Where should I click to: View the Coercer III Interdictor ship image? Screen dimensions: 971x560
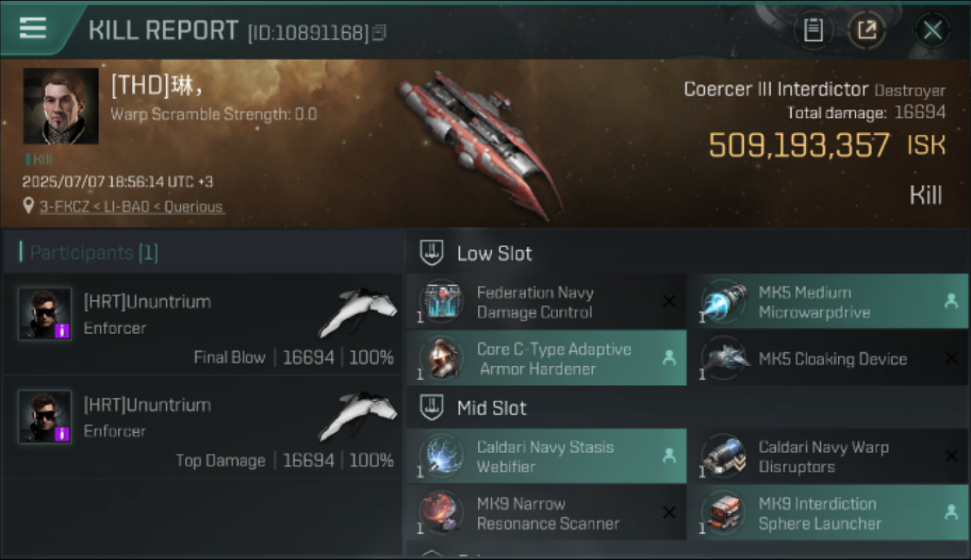478,143
